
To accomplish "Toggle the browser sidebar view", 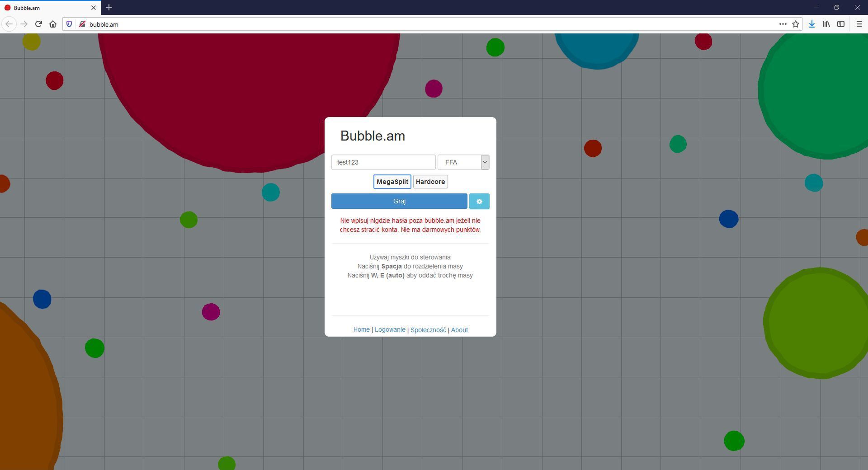I will click(841, 24).
